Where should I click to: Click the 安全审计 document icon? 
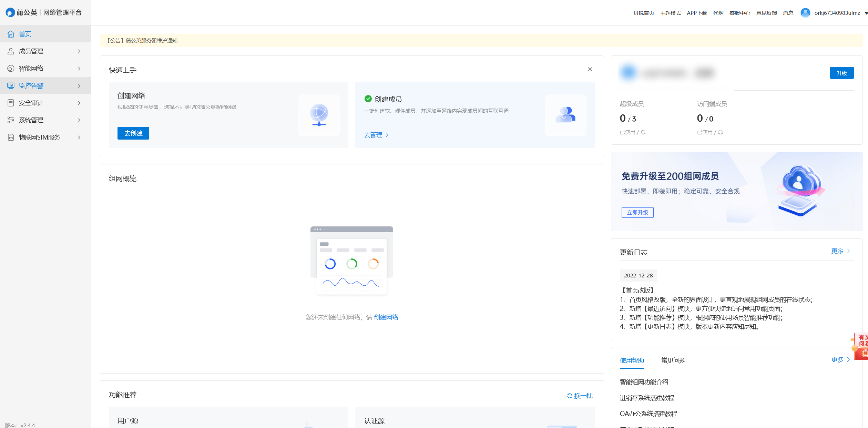[11, 103]
